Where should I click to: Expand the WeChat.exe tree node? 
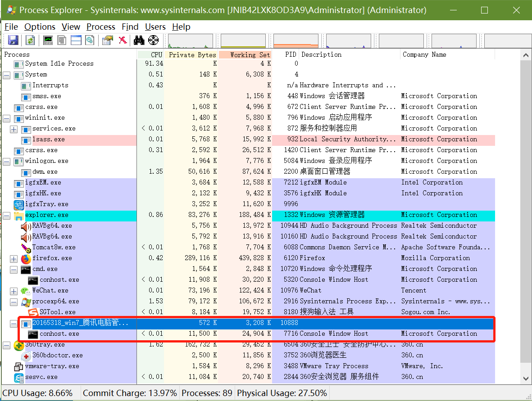coord(14,291)
